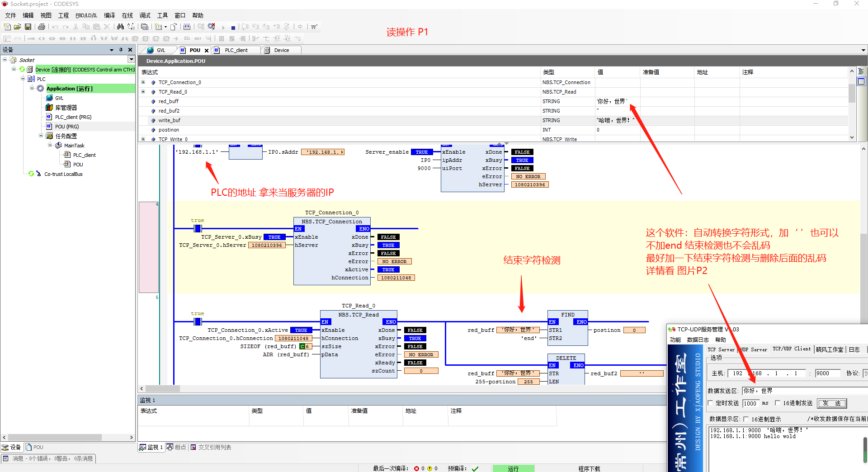
Task: Click the device tree horizontal scrollbar
Action: (68, 437)
